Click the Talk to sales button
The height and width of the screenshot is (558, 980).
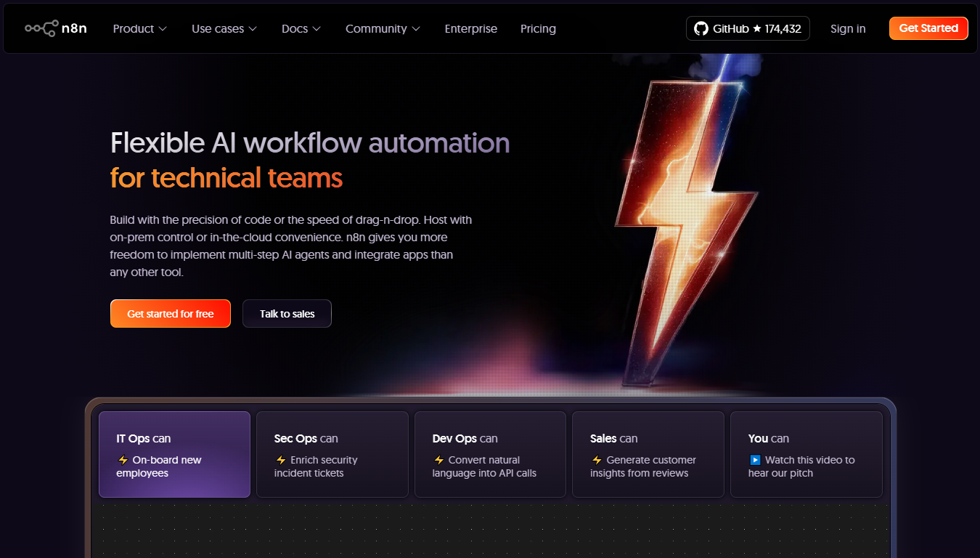click(287, 314)
